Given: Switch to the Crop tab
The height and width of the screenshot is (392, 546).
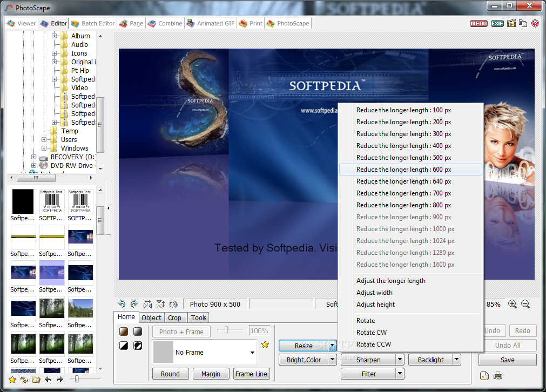Looking at the screenshot, I should (x=174, y=317).
